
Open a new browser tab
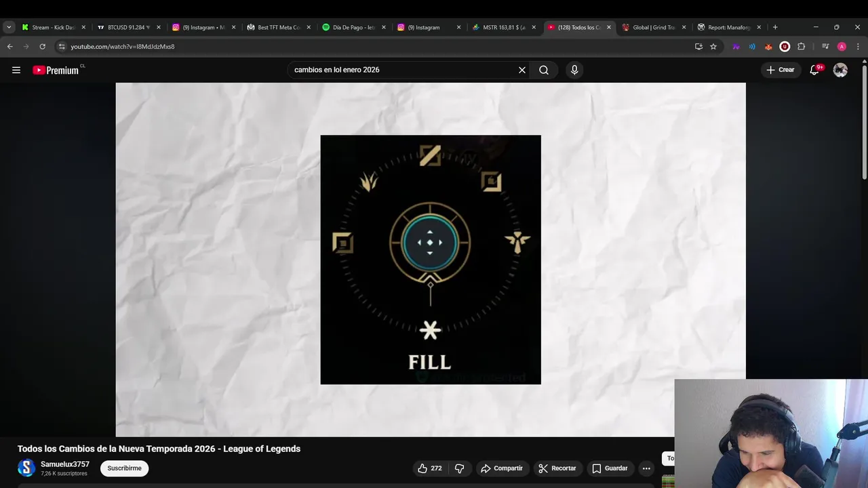point(775,27)
